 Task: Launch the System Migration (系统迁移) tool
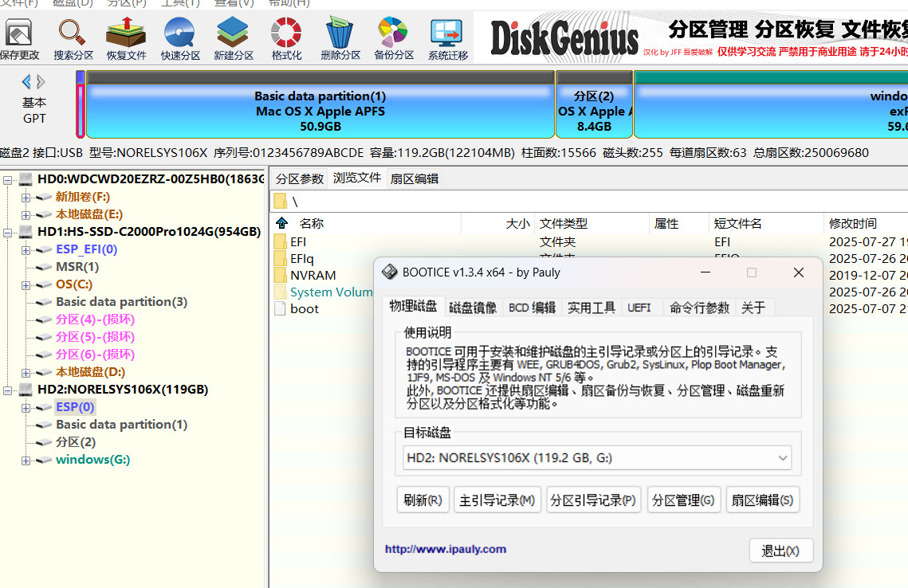click(x=447, y=38)
